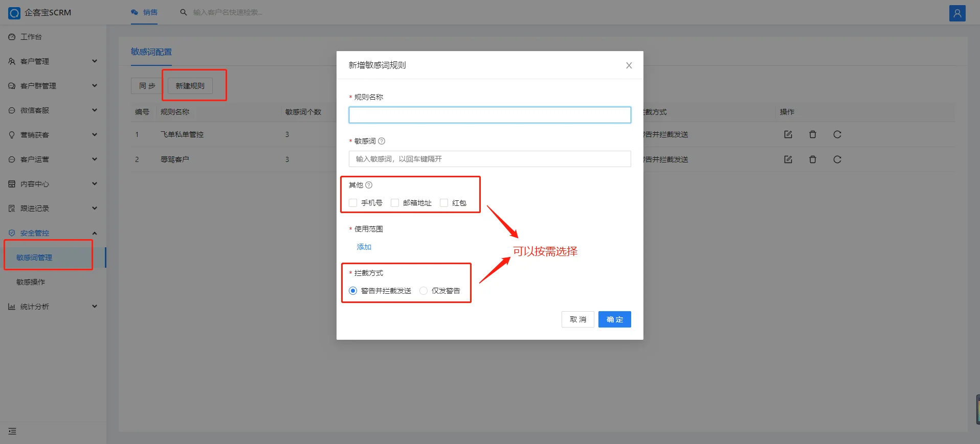980x444 pixels.
Task: Collapse the sidebar using bottom menu icon
Action: pyautogui.click(x=12, y=431)
